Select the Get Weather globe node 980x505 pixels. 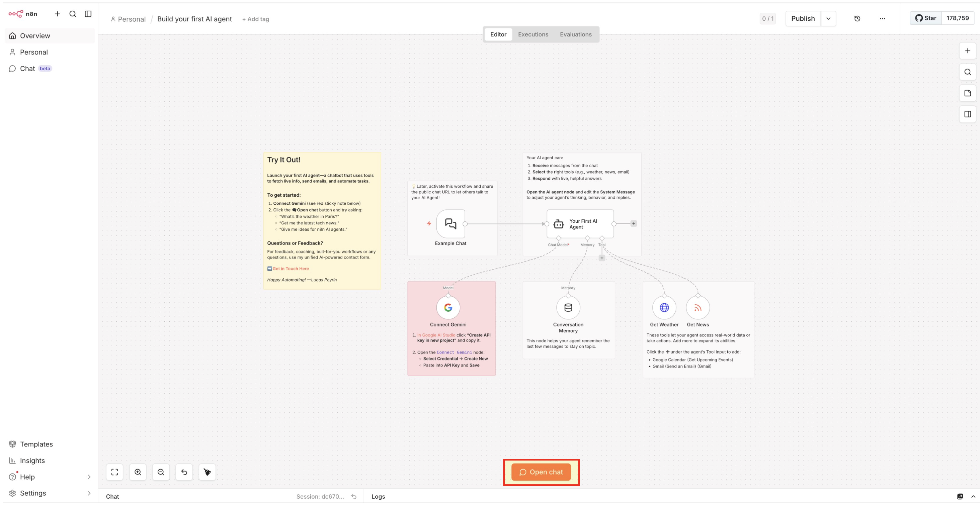coord(664,308)
